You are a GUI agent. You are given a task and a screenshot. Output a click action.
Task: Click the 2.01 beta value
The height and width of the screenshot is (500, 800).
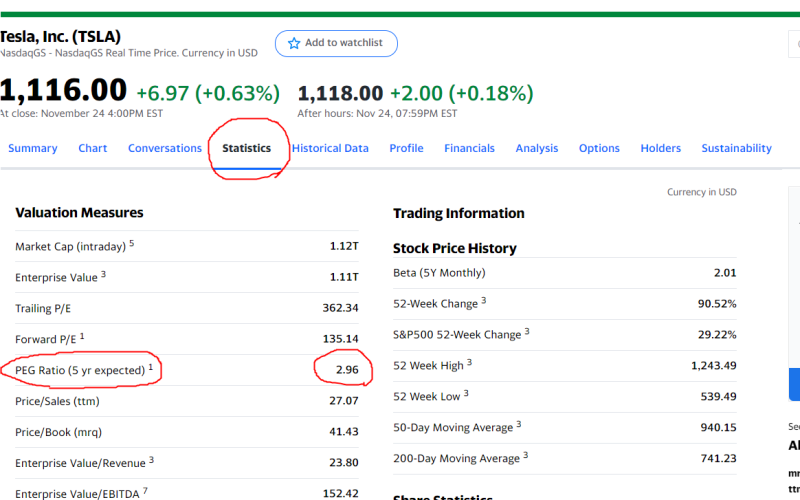tap(725, 273)
